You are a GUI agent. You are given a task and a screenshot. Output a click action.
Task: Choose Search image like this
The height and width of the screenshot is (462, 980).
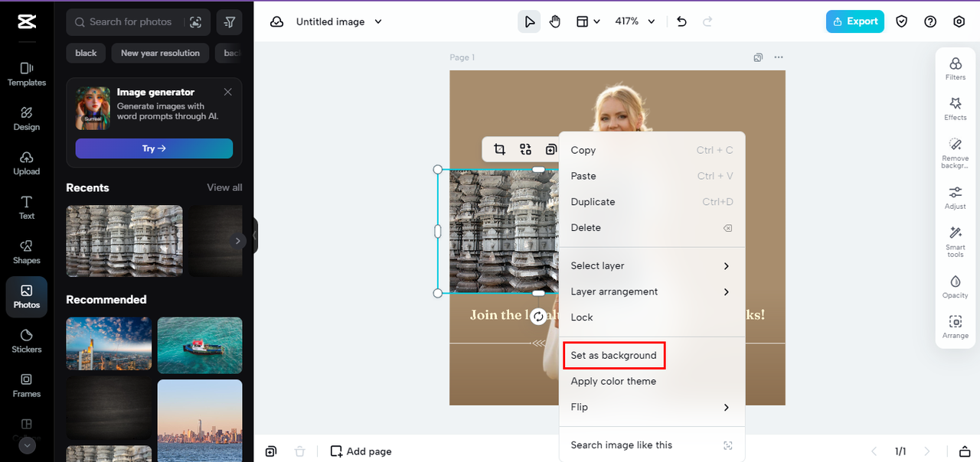(x=652, y=444)
